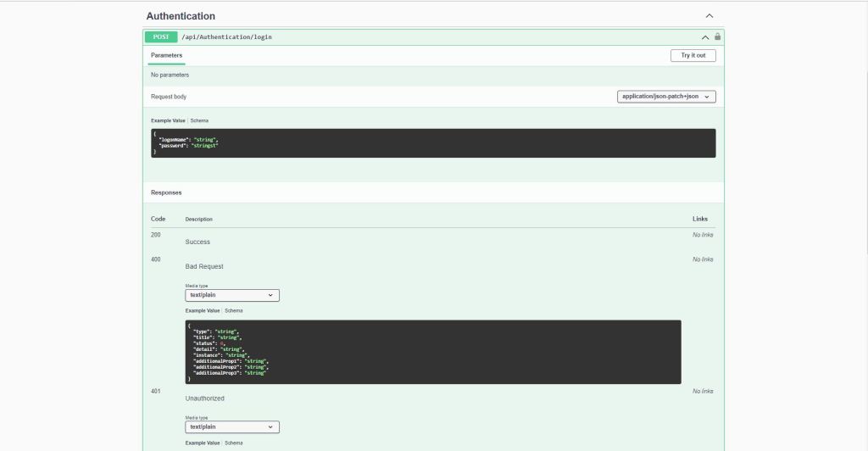This screenshot has height=451, width=868.
Task: Select the Parameters tab
Action: point(166,55)
